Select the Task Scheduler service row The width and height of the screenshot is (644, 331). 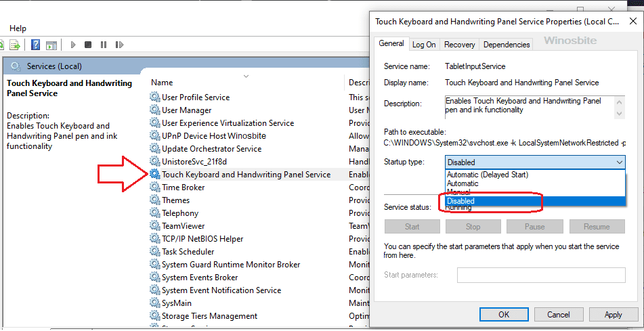click(x=188, y=252)
